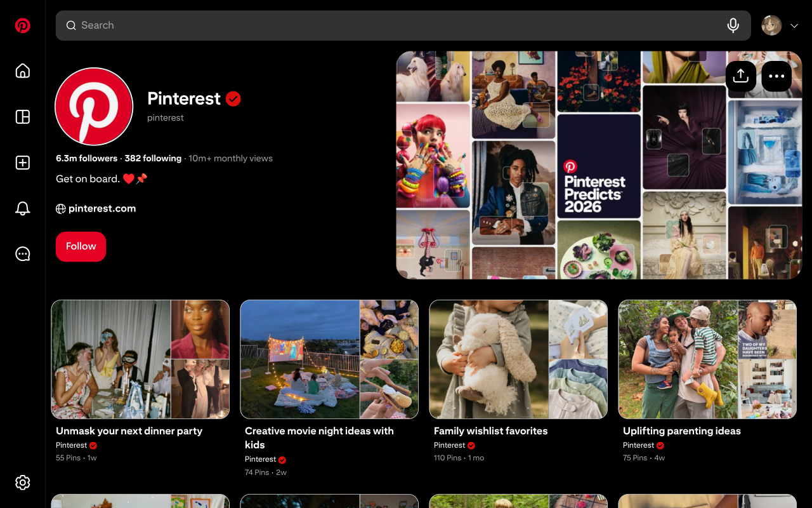The image size is (812, 508).
Task: Click the user avatar in top bar
Action: 771,25
